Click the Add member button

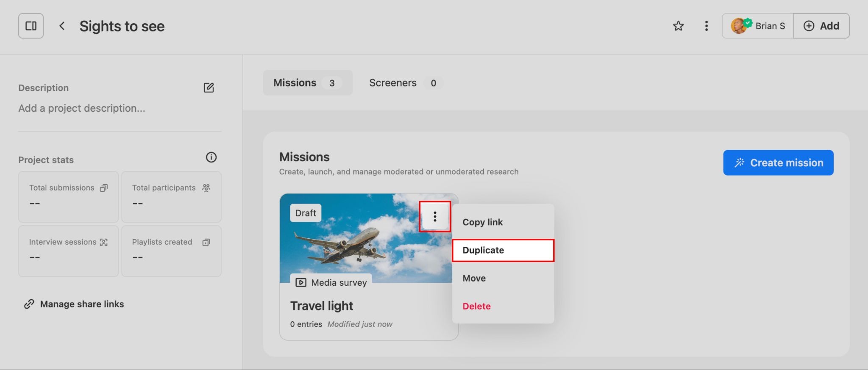821,26
